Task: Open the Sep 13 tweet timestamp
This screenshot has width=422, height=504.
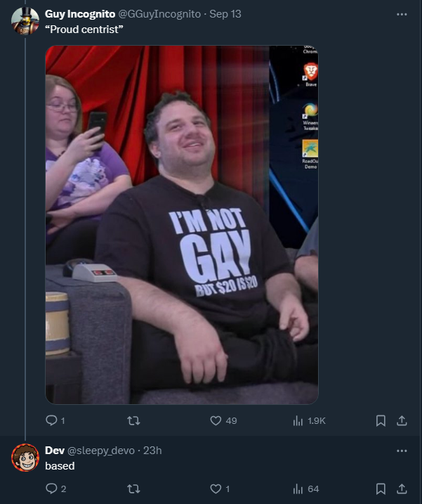Action: [225, 14]
